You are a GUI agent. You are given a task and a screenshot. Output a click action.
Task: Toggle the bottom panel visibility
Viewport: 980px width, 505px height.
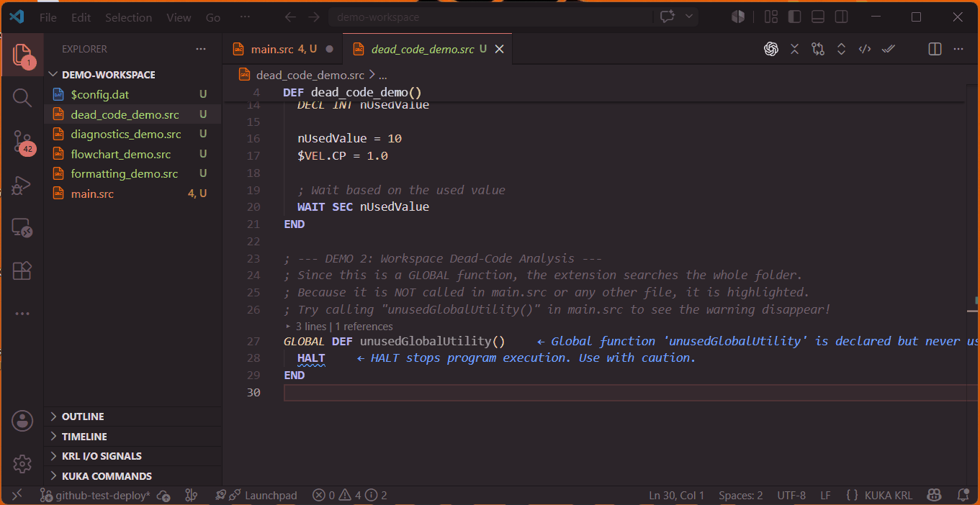pyautogui.click(x=818, y=17)
